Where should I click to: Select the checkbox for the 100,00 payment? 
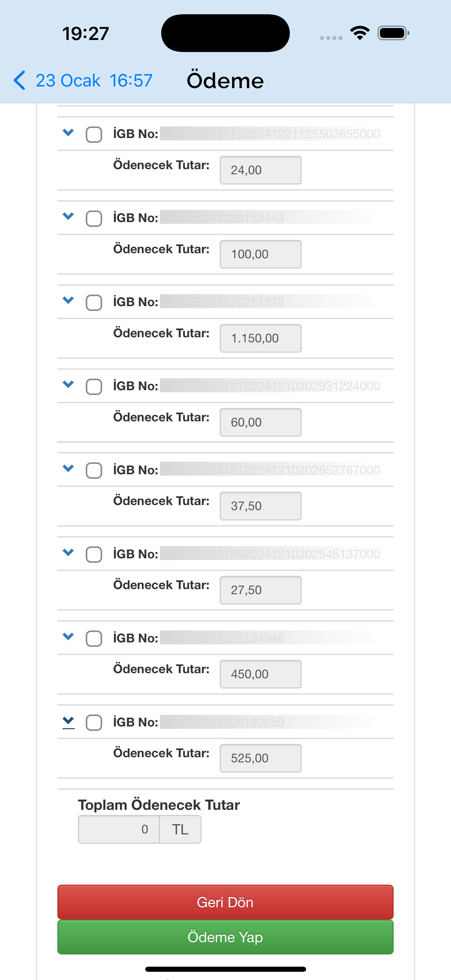tap(94, 219)
